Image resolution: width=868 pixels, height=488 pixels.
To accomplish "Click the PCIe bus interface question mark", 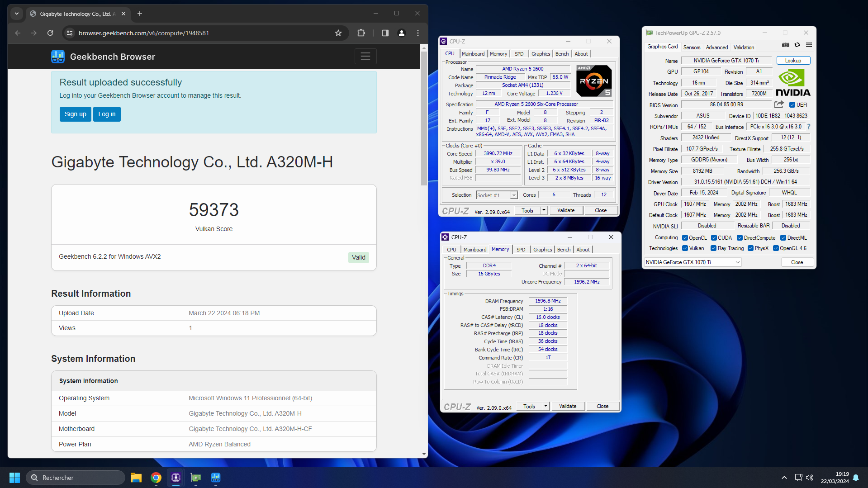I will click(x=809, y=127).
